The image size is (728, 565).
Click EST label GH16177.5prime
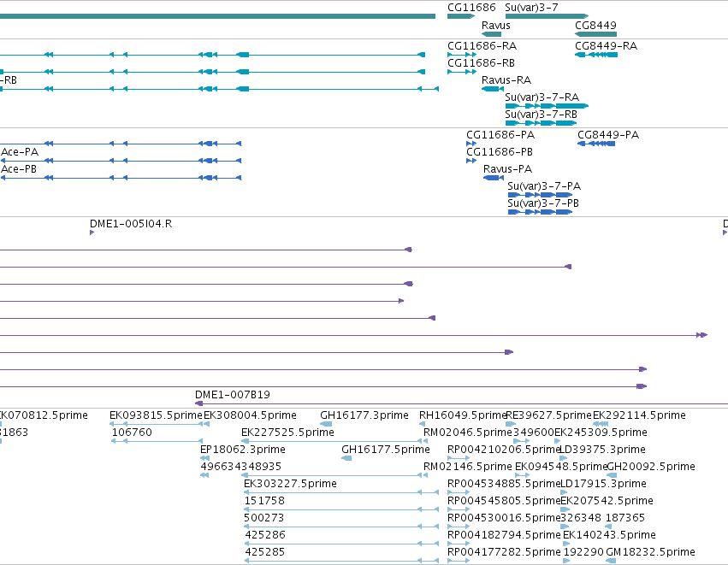click(x=385, y=450)
